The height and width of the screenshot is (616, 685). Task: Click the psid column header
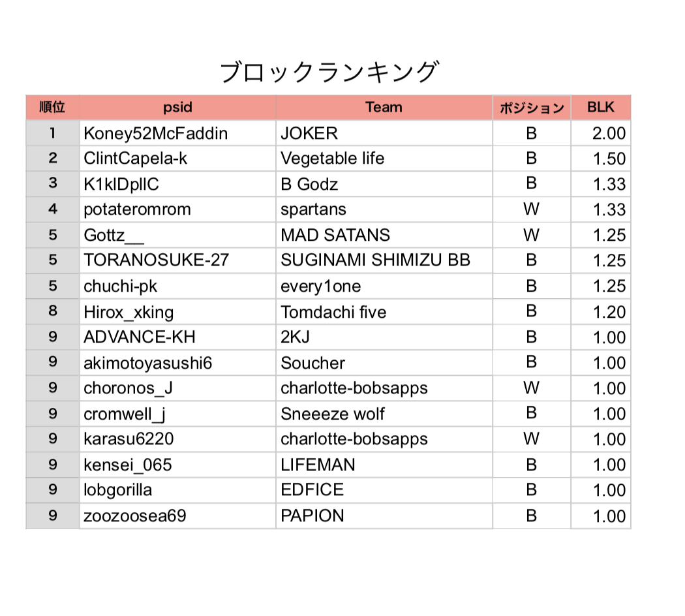click(177, 108)
